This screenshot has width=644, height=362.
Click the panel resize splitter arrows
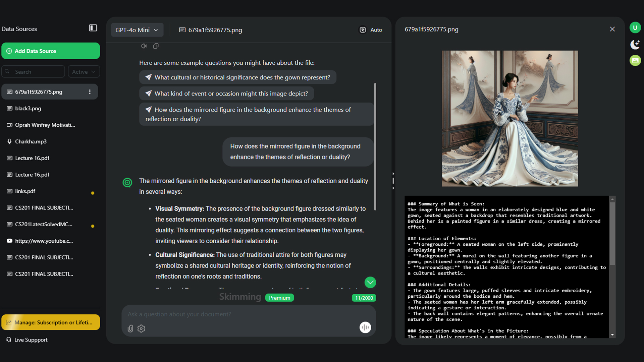point(393,181)
